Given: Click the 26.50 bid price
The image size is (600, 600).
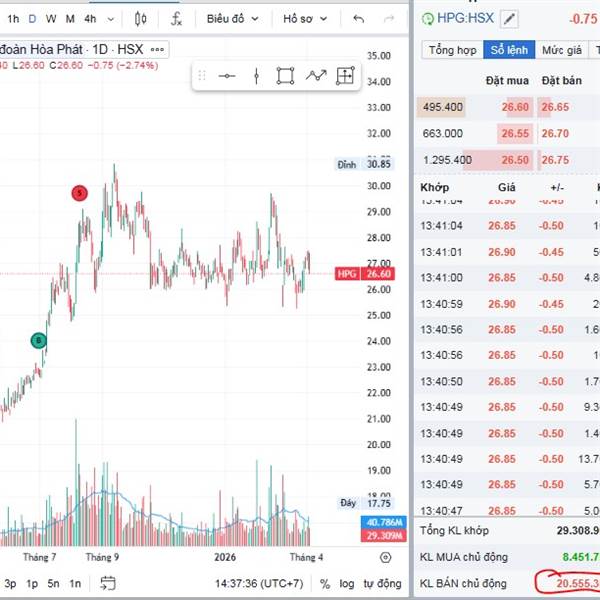Looking at the screenshot, I should (x=515, y=160).
